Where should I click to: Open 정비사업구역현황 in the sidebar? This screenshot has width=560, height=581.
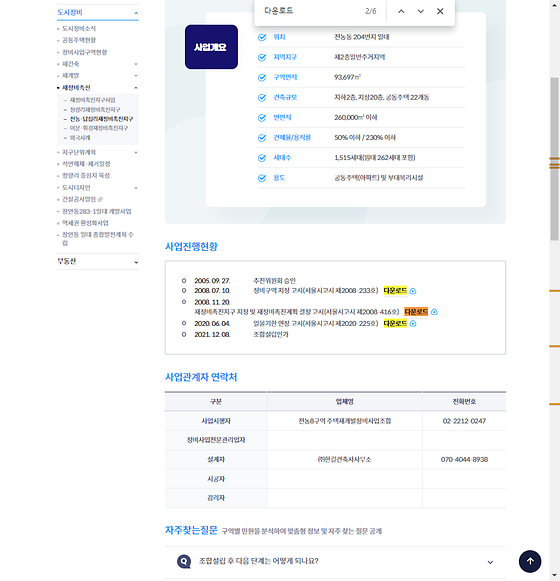coord(85,52)
